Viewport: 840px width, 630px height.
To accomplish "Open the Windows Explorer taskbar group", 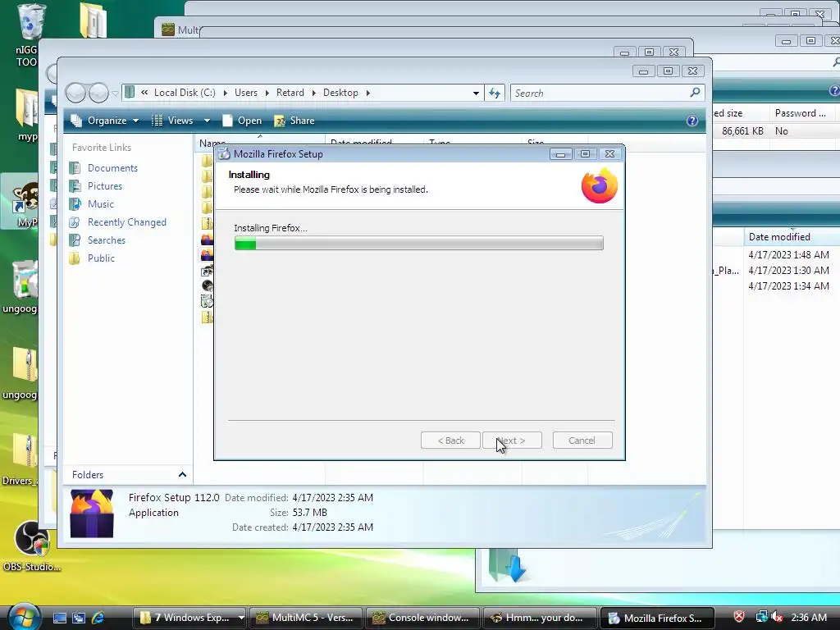I will [189, 618].
